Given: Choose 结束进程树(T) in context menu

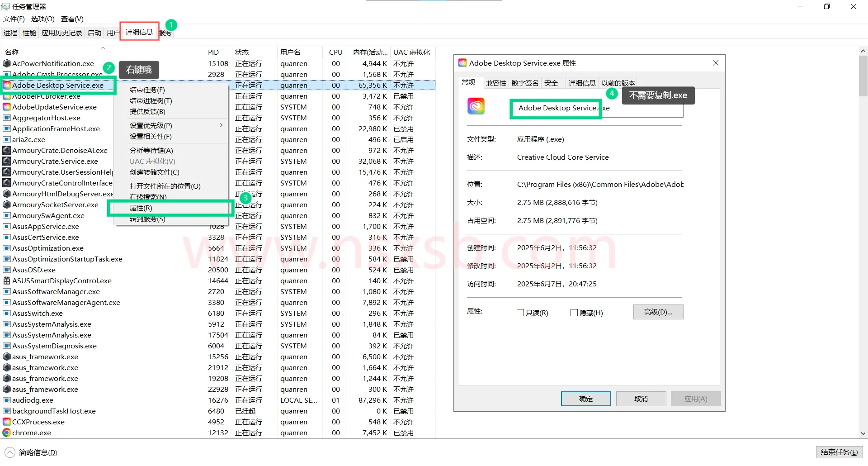Looking at the screenshot, I should click(x=171, y=101).
